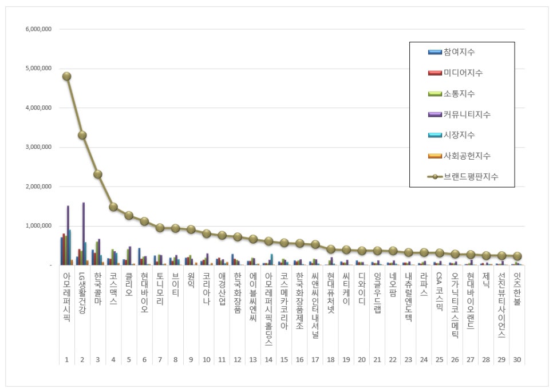Select the 토니모리 axis label
Screen dimensions: 553x392
(x=160, y=288)
